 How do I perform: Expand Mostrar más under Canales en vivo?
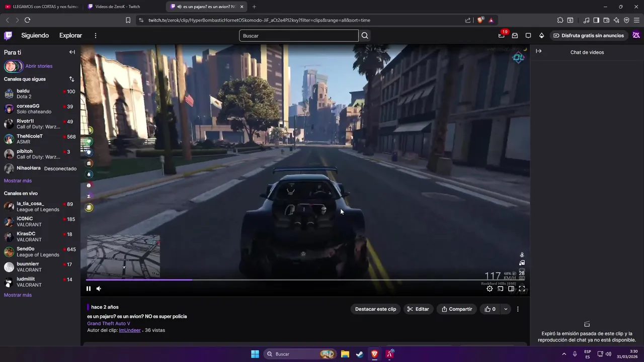[18, 295]
